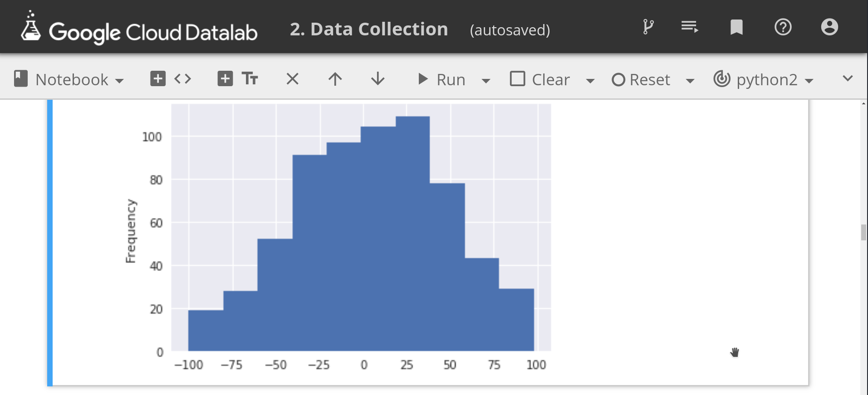This screenshot has height=395, width=868.
Task: Click the Clear output checkbox icon
Action: pyautogui.click(x=517, y=78)
